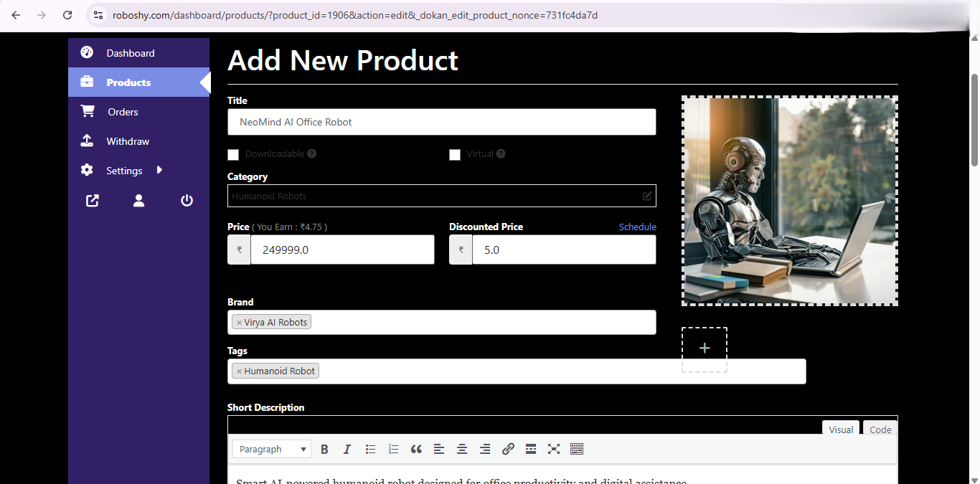The height and width of the screenshot is (484, 980).
Task: Remove the Humanoid Robot tag
Action: point(239,371)
